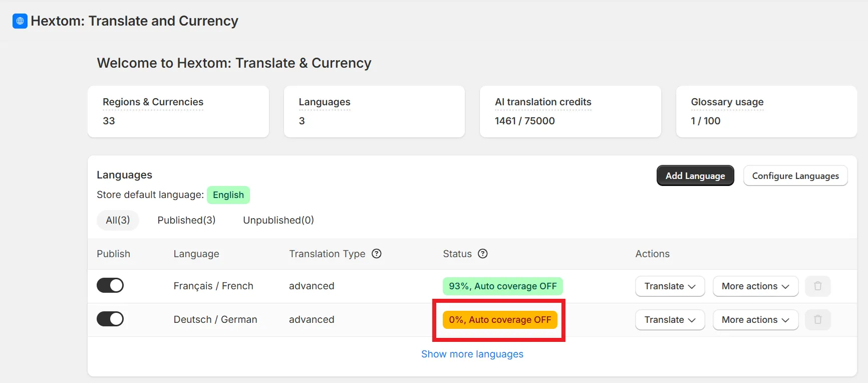The image size is (868, 383).
Task: Click the 1 / 100 glossary value
Action: 706,121
